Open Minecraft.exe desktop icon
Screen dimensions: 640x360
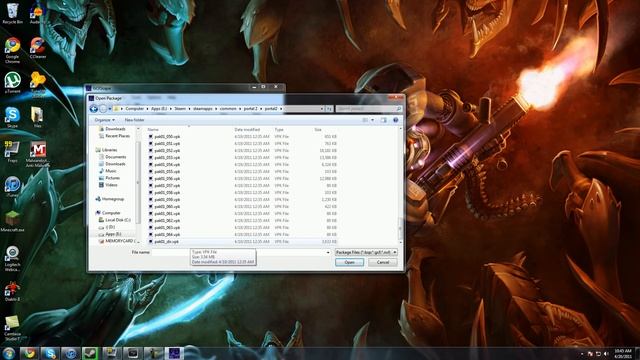point(12,222)
